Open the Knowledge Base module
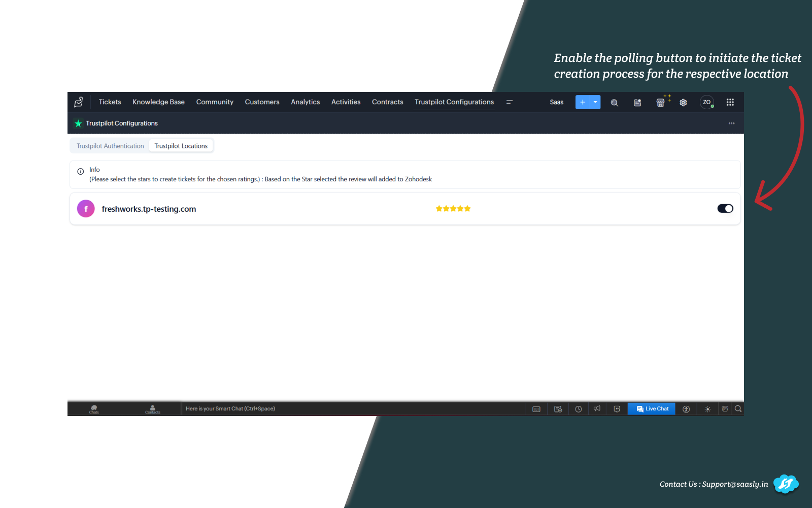Image resolution: width=812 pixels, height=508 pixels. (x=158, y=102)
